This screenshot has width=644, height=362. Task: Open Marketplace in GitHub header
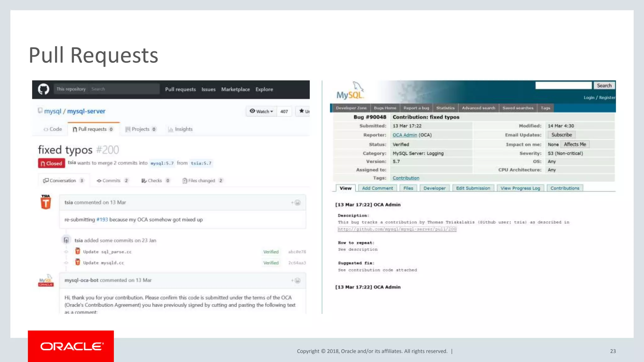click(236, 90)
